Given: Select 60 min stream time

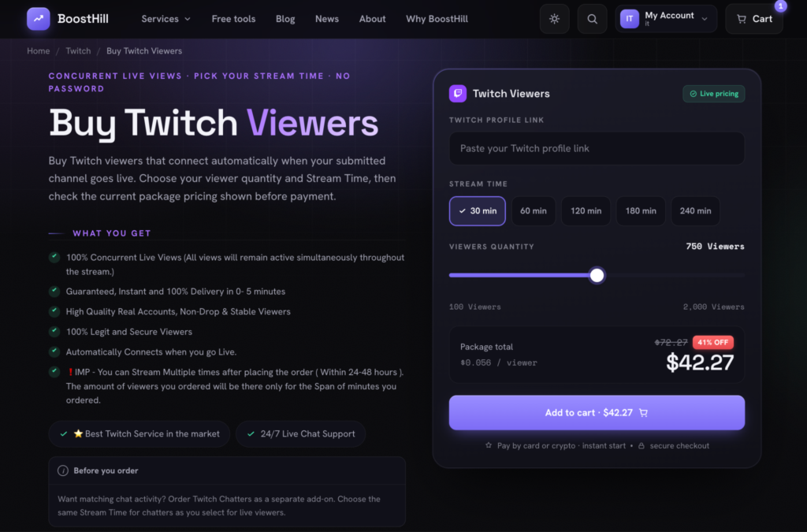Looking at the screenshot, I should pos(534,211).
